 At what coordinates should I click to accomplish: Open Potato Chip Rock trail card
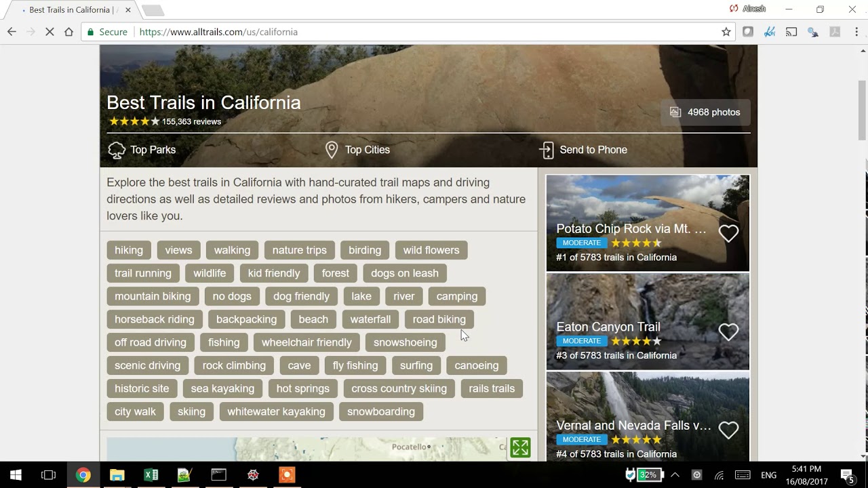648,223
